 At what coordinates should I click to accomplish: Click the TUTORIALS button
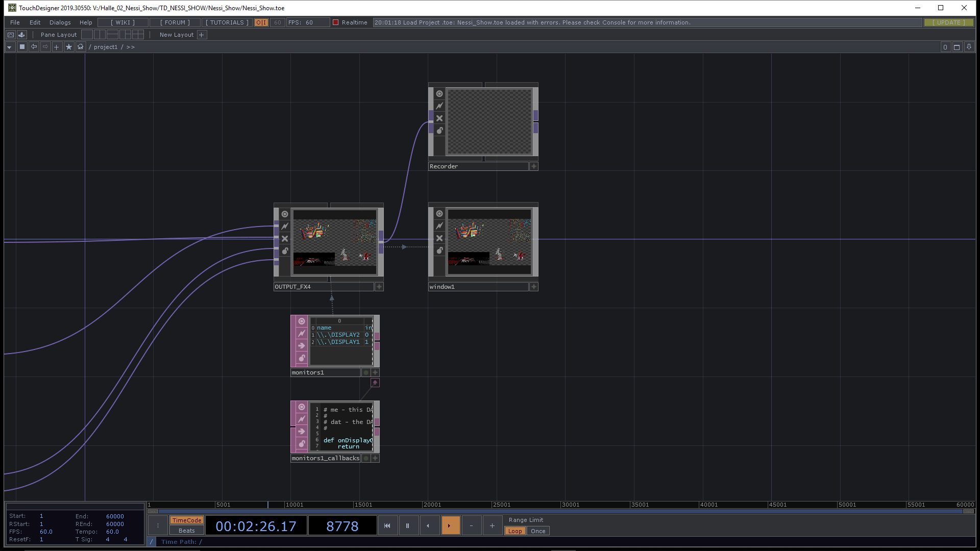click(x=227, y=22)
